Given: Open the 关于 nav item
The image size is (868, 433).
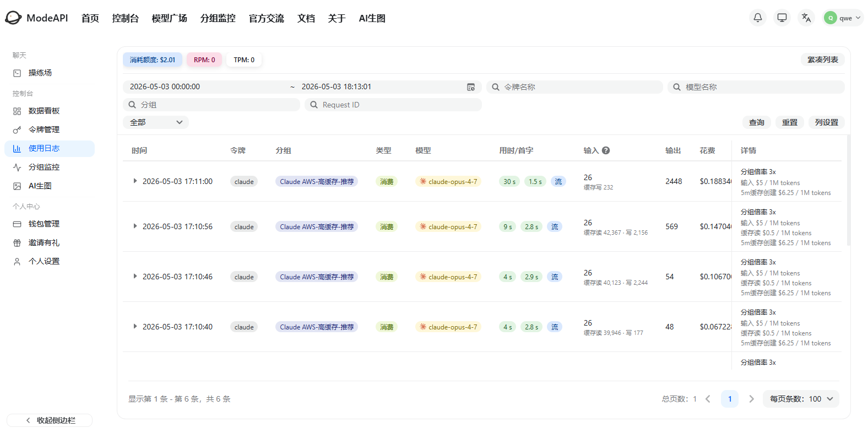Looking at the screenshot, I should 337,18.
